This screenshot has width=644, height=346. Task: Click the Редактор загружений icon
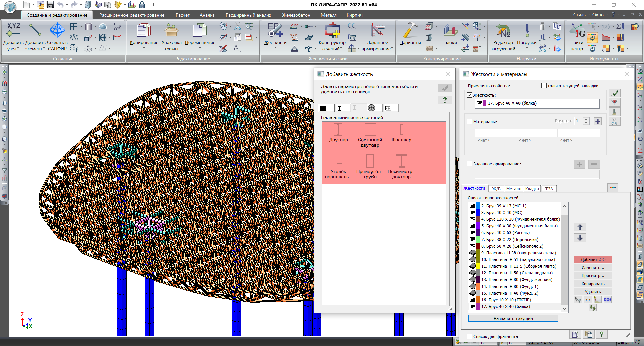point(503,31)
